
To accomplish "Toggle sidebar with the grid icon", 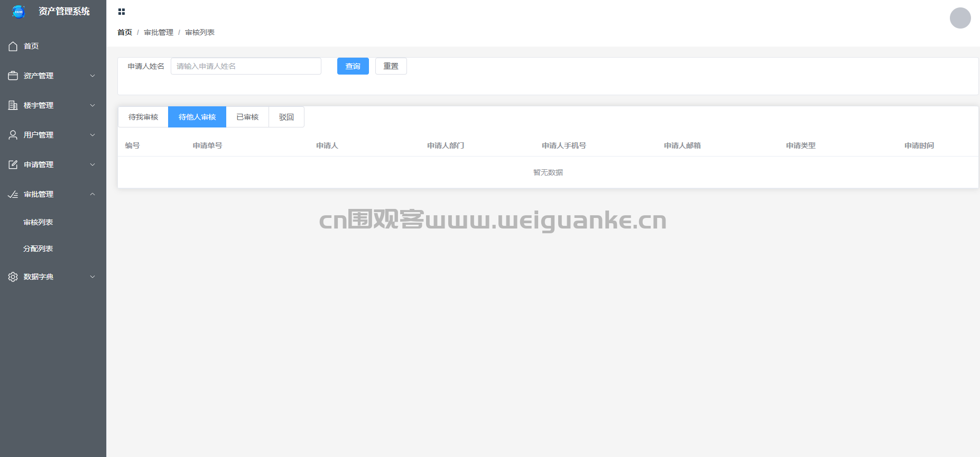I will point(122,12).
